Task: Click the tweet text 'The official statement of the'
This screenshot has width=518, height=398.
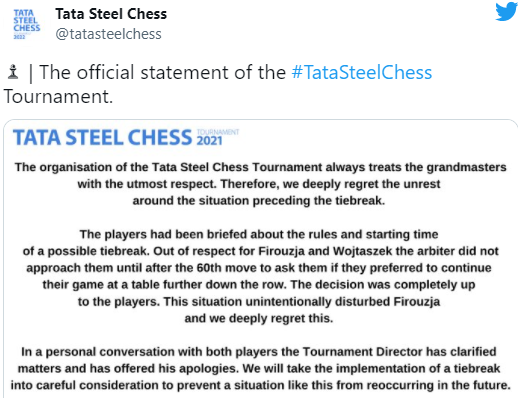Action: click(162, 72)
